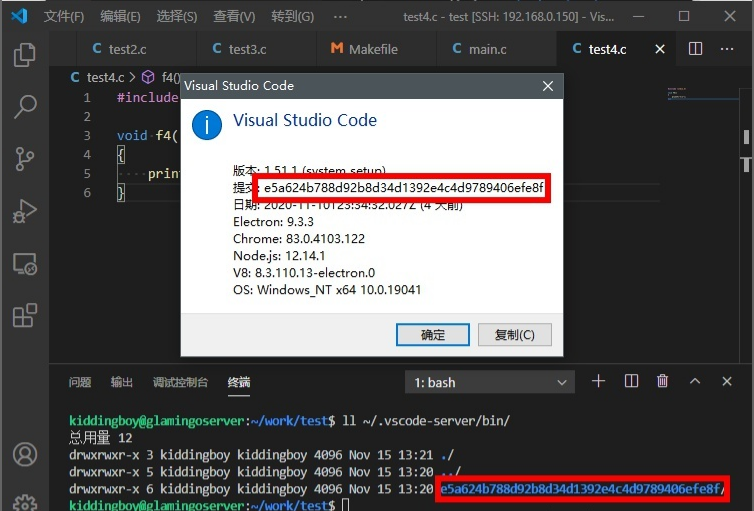The height and width of the screenshot is (511, 754).
Task: Switch to the test2.c tab
Action: 136,49
